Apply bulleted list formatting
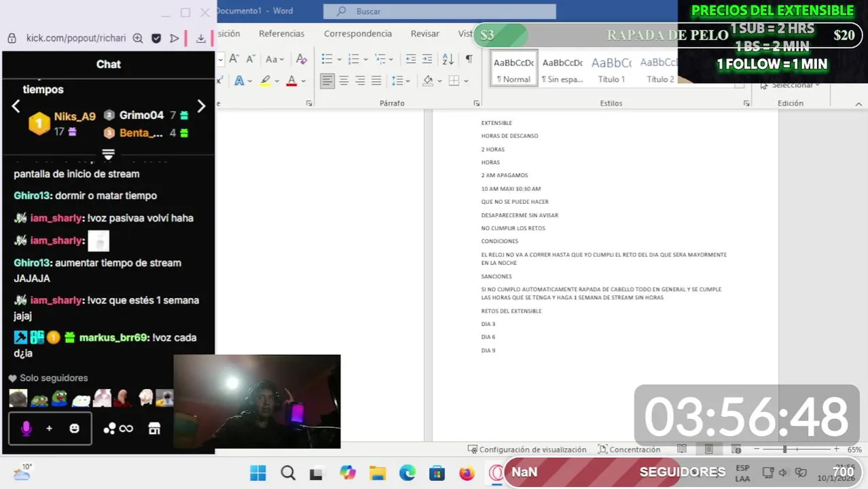Image resolution: width=868 pixels, height=489 pixels. point(327,59)
